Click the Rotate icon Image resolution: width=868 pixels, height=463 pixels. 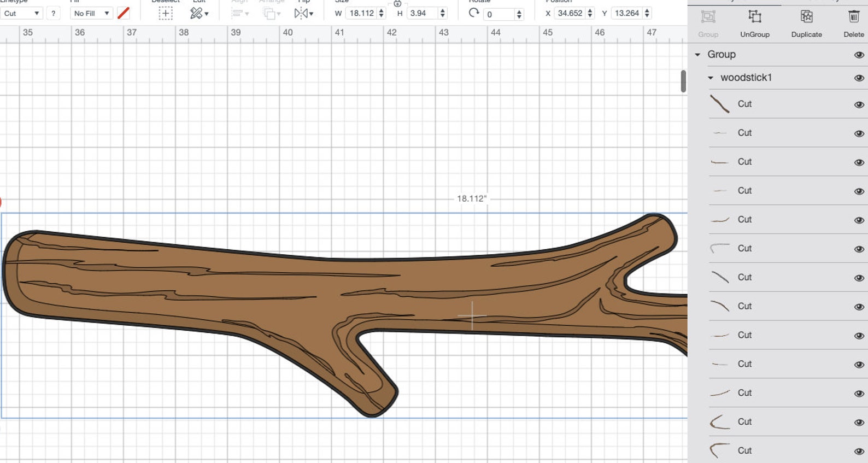pos(474,13)
